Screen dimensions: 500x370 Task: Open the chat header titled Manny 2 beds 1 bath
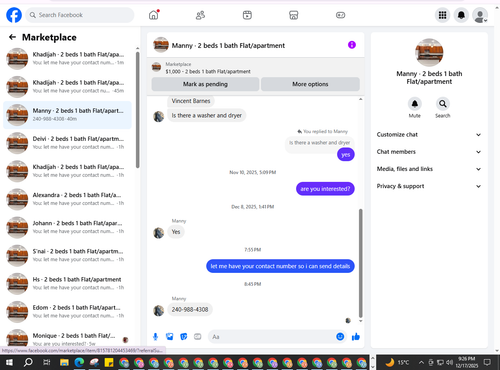pyautogui.click(x=228, y=45)
